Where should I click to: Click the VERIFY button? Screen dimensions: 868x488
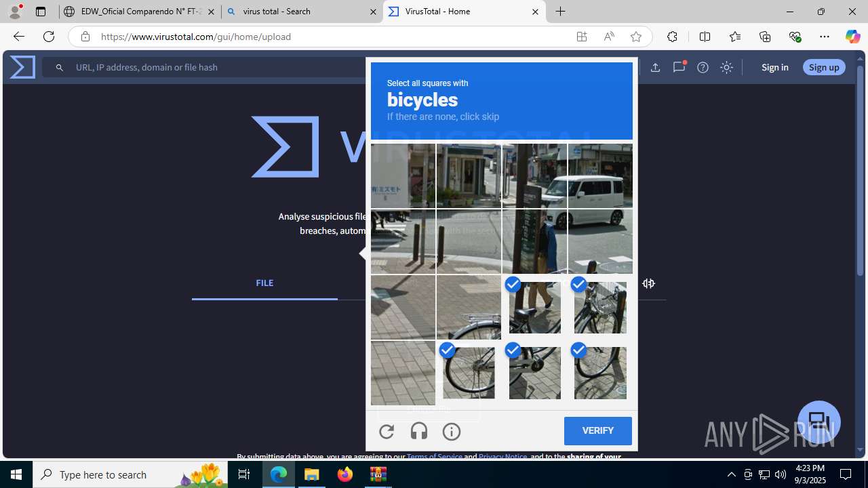coord(597,430)
